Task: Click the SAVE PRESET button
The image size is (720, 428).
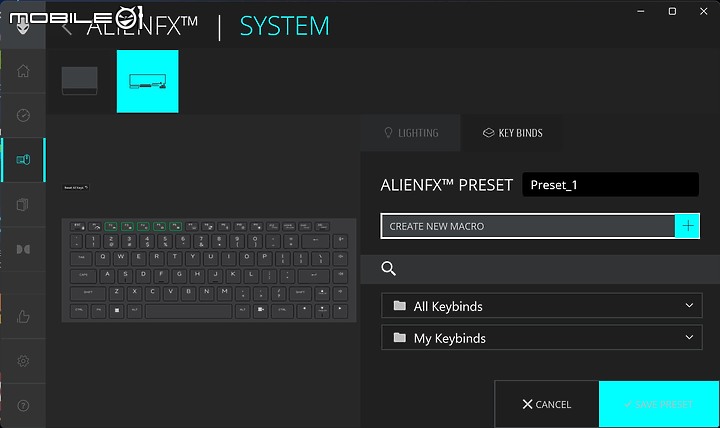Action: [x=659, y=404]
